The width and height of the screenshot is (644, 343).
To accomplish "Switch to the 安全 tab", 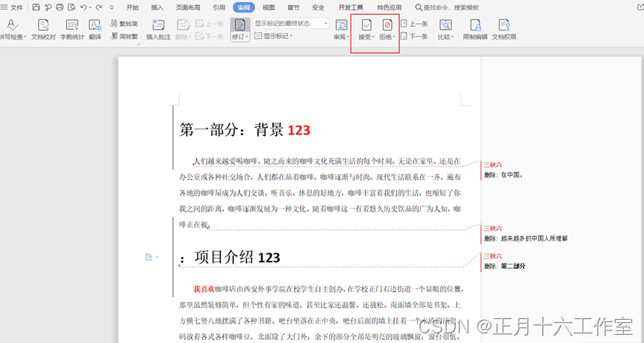I will coord(318,7).
